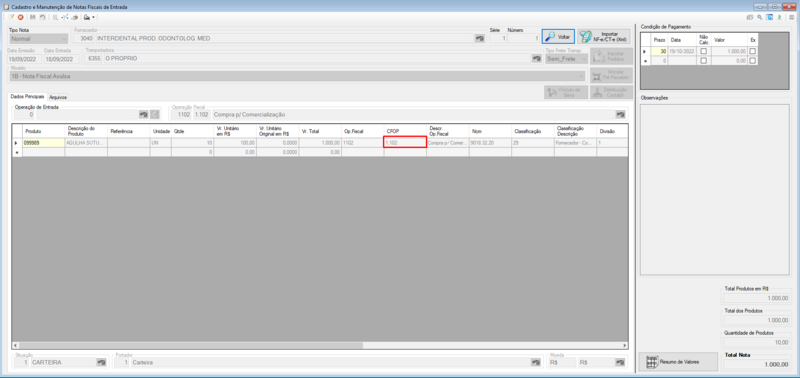Click the Operação de Entrada lookup pointer icon
Viewport: 800px width, 378px height.
coord(143,115)
